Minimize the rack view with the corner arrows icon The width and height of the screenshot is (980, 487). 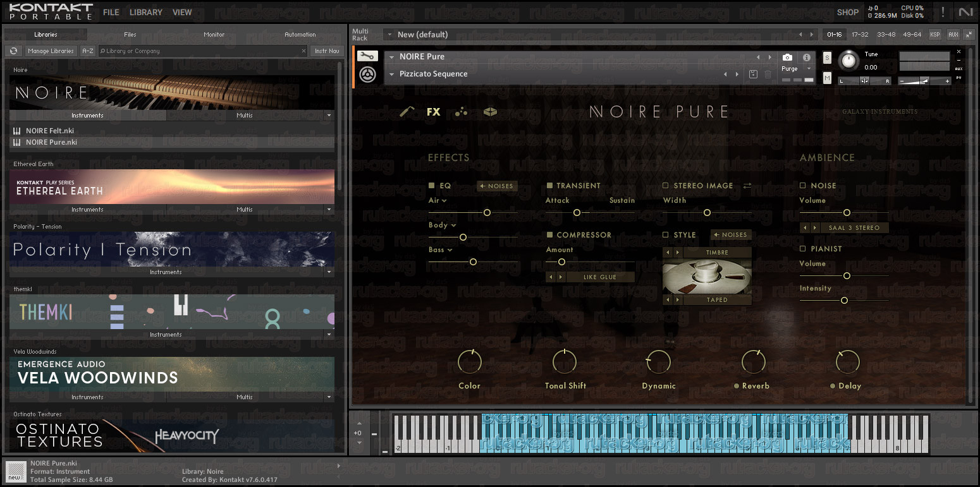[969, 35]
